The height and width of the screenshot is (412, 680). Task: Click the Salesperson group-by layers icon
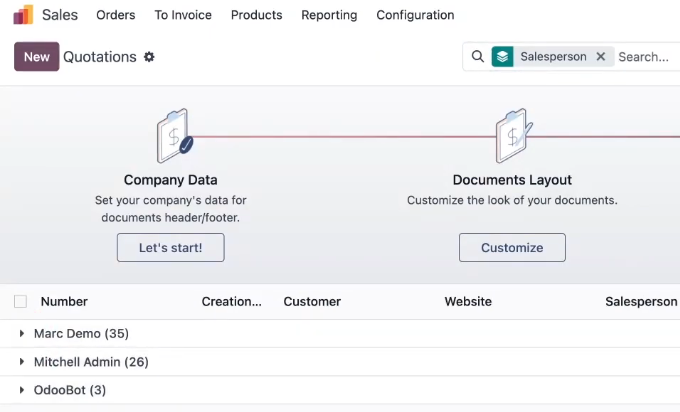click(x=503, y=57)
